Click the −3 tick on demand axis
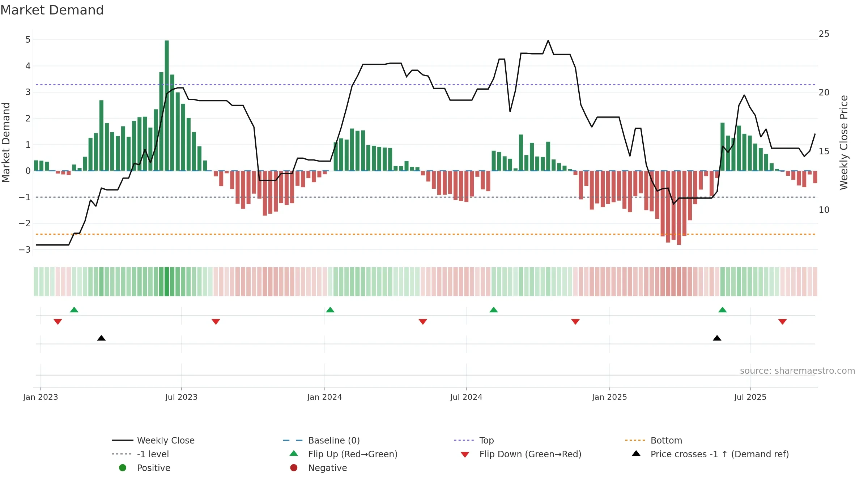 click(25, 250)
